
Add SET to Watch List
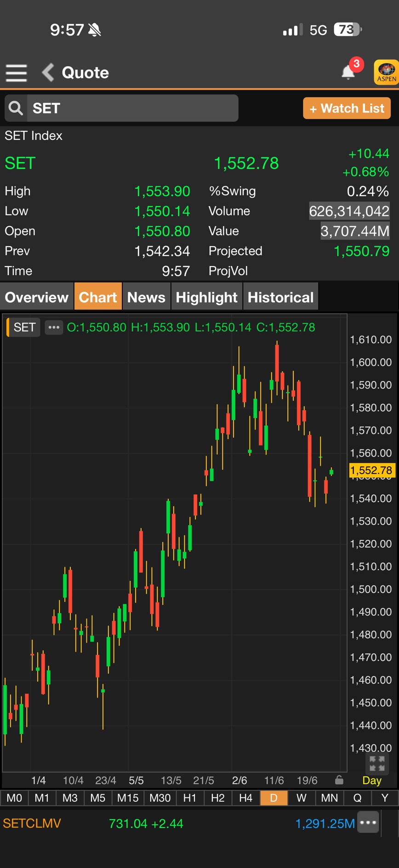[347, 108]
